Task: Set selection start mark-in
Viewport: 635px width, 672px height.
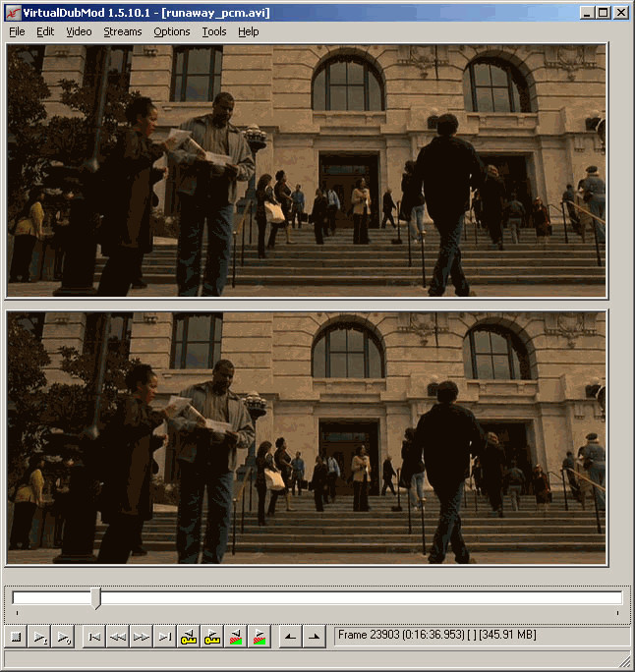Action: click(x=291, y=637)
